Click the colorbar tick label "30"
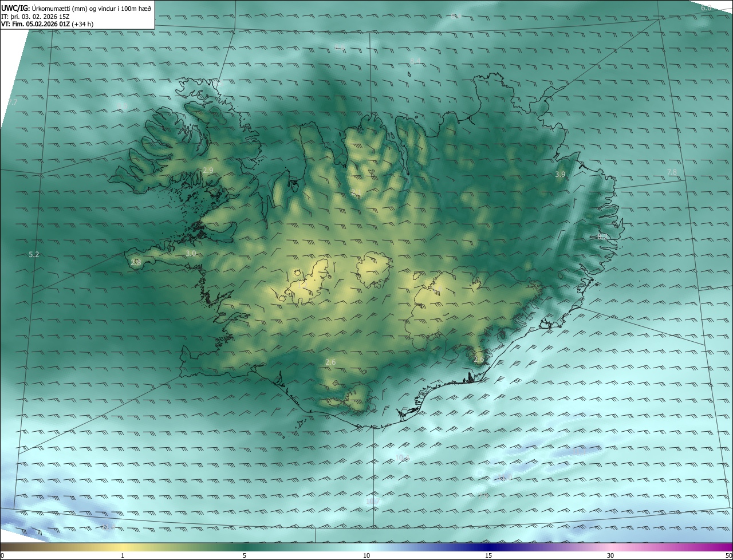The width and height of the screenshot is (733, 560). click(610, 555)
